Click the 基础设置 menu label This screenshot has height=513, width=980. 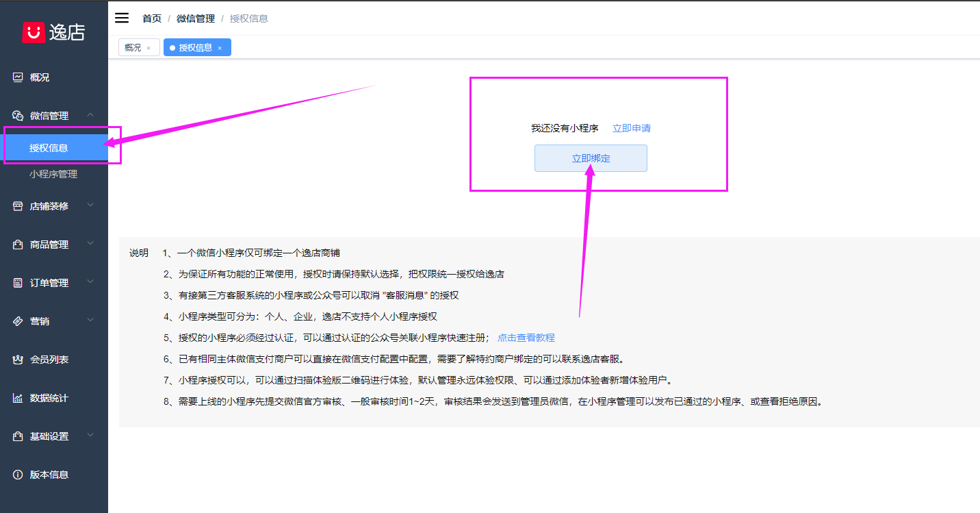tap(49, 436)
